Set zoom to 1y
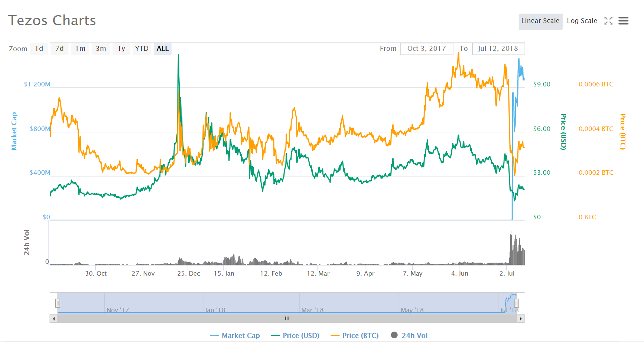The height and width of the screenshot is (342, 644). click(x=121, y=49)
